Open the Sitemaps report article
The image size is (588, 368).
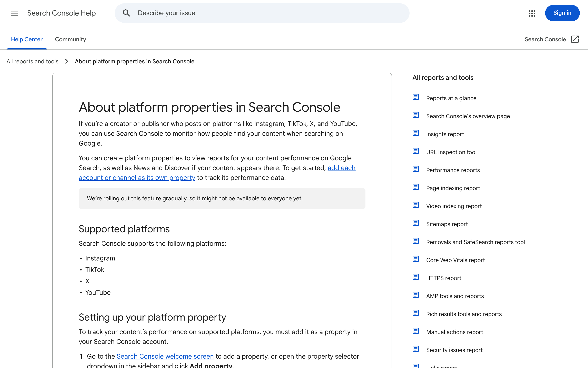click(x=447, y=224)
